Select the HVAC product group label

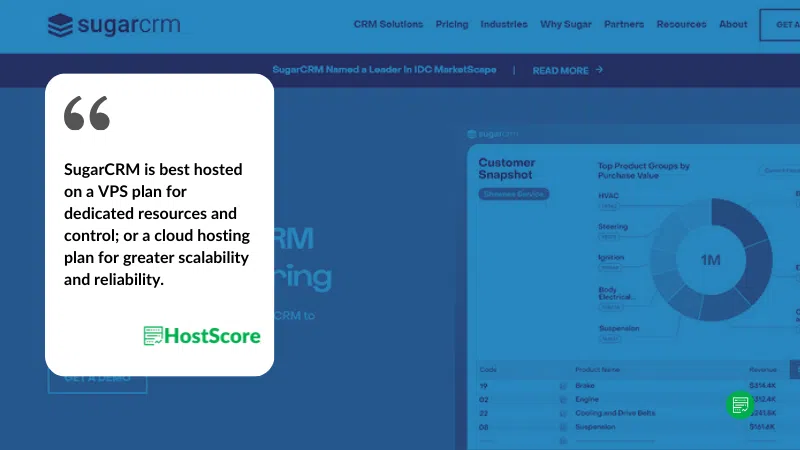[608, 195]
